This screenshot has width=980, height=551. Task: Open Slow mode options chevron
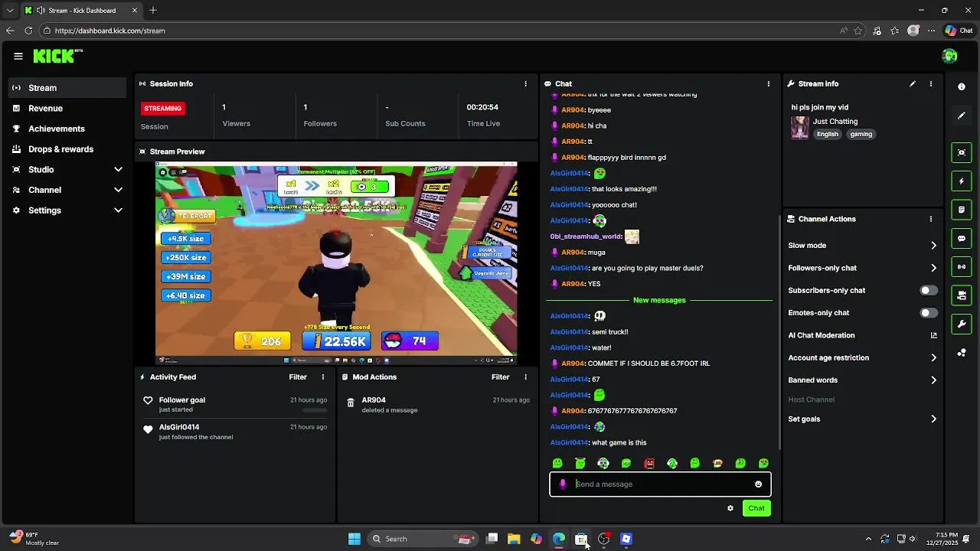tap(933, 246)
